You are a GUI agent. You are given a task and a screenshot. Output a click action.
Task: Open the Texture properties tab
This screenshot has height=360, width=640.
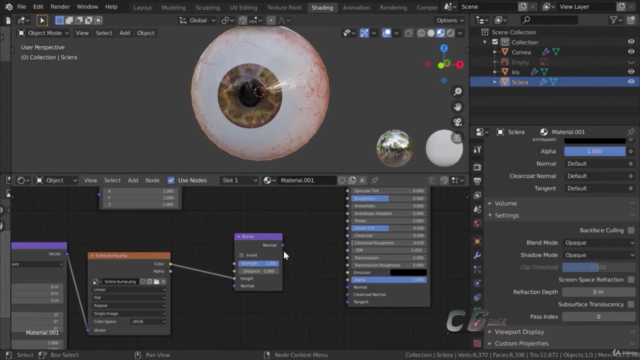[477, 343]
